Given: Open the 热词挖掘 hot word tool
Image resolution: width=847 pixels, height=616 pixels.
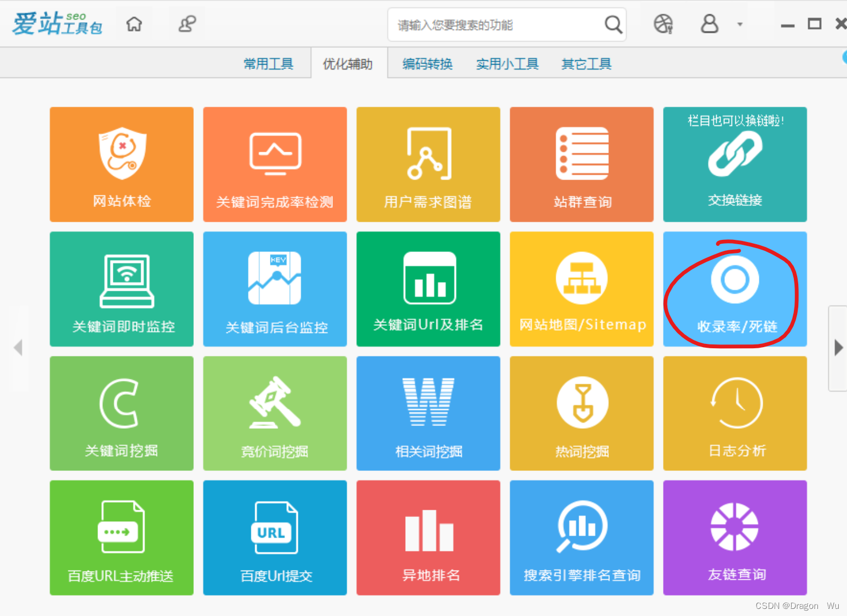Looking at the screenshot, I should click(x=581, y=413).
